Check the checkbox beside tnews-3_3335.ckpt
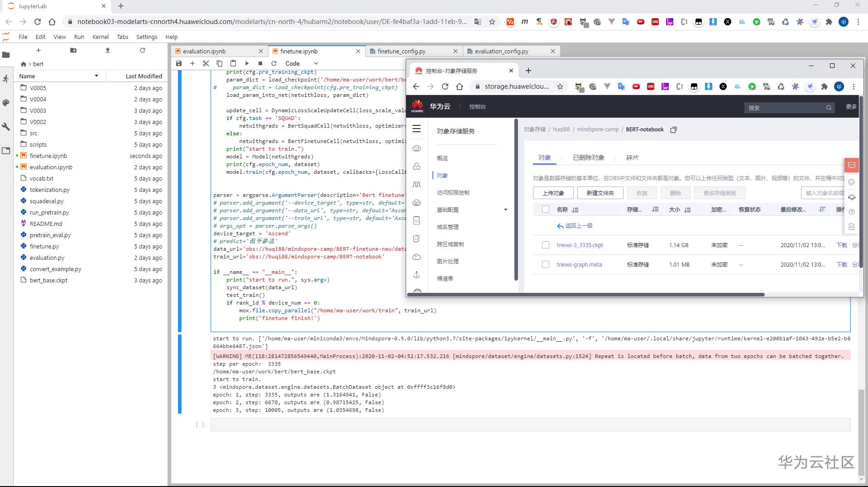This screenshot has height=487, width=868. tap(545, 245)
